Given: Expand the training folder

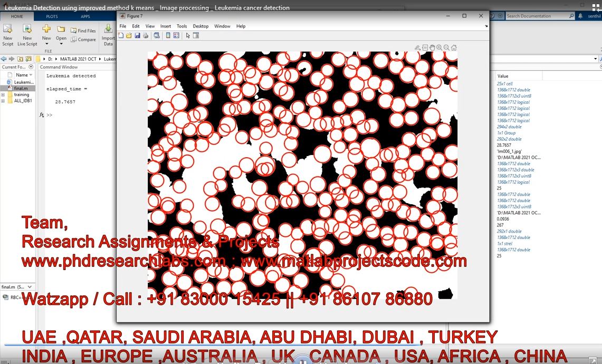Looking at the screenshot, I should point(3,95).
